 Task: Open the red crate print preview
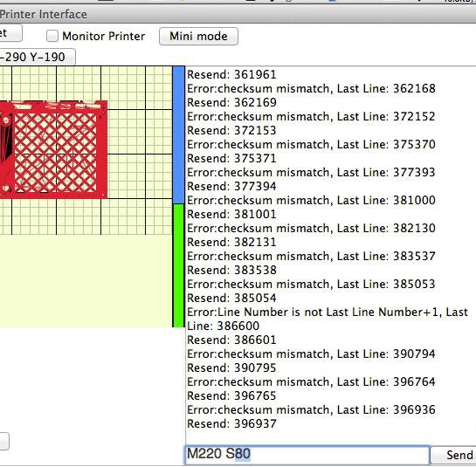click(x=53, y=149)
